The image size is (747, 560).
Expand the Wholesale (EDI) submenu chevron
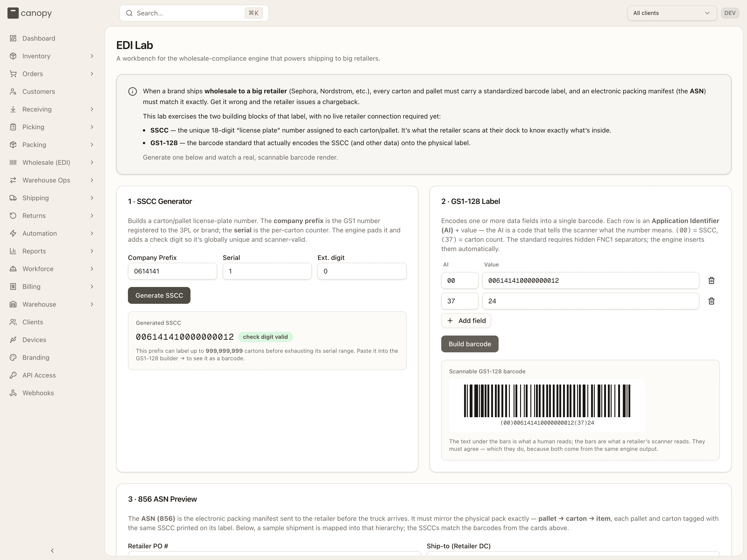92,162
